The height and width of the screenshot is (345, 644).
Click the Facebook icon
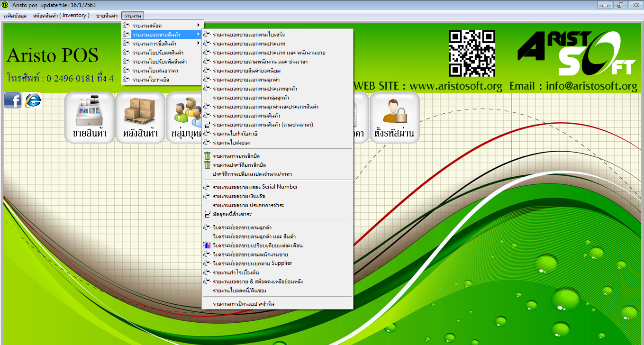pyautogui.click(x=13, y=100)
